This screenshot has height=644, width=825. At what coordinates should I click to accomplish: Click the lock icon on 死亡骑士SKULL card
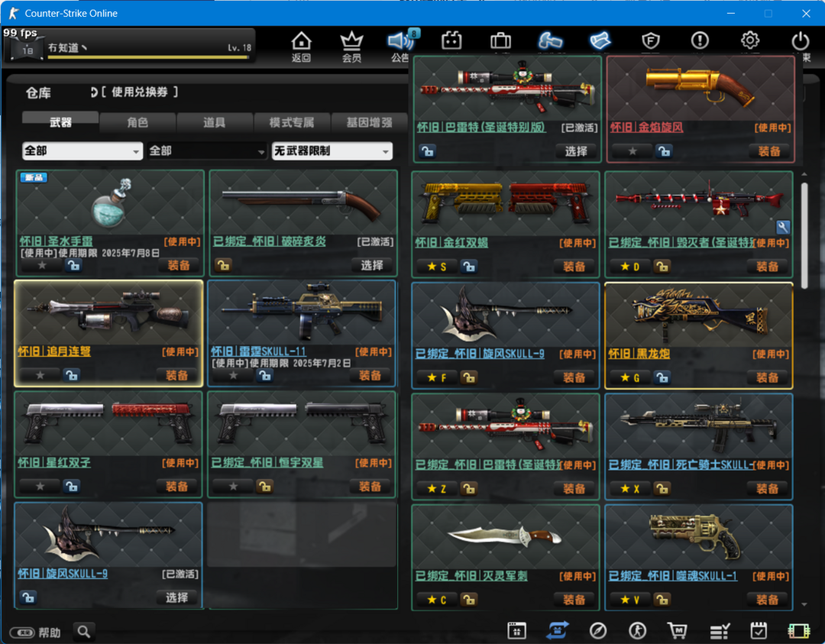(662, 489)
